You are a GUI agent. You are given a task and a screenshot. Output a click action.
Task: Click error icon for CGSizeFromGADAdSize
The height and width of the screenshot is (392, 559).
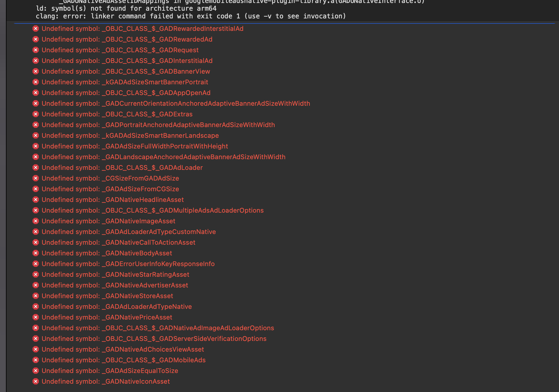(x=36, y=178)
